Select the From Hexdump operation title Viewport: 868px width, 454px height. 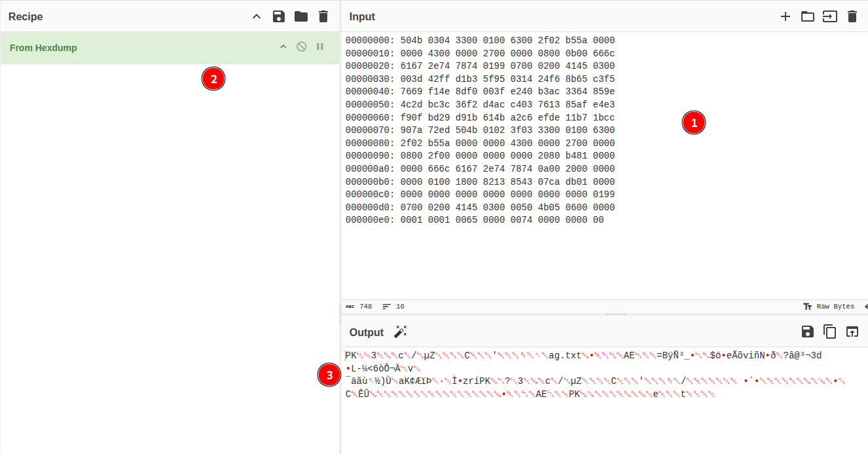[x=43, y=48]
